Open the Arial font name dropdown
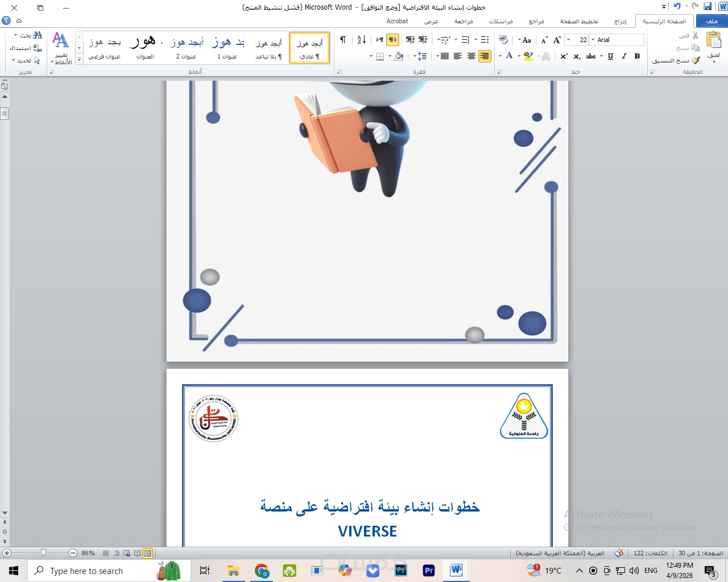This screenshot has width=728, height=582. (x=593, y=40)
